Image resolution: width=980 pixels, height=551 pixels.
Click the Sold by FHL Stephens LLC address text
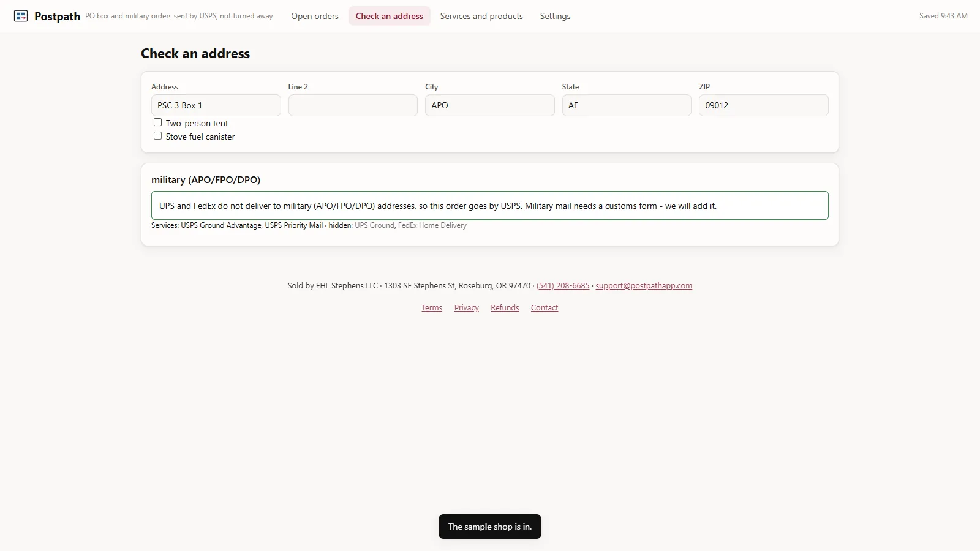(x=409, y=286)
